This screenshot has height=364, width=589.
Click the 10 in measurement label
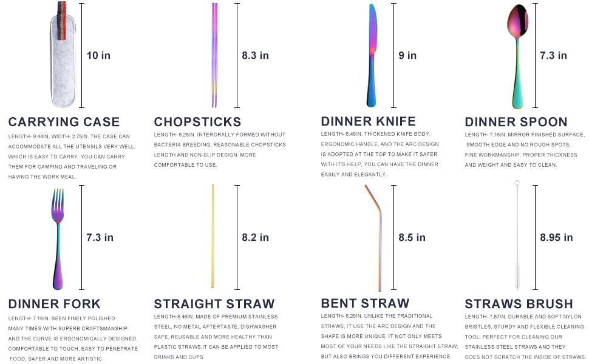coord(98,56)
